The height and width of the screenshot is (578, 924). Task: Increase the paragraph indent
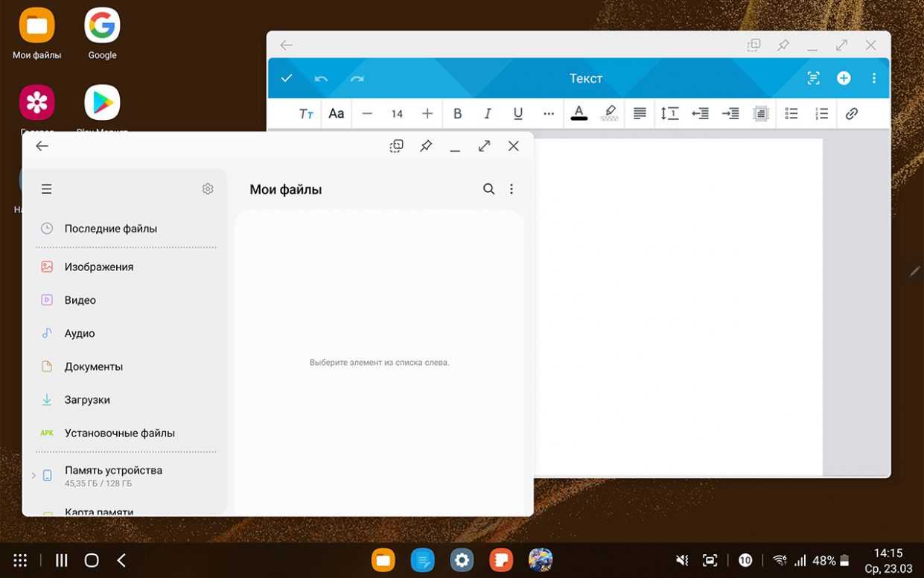click(730, 114)
